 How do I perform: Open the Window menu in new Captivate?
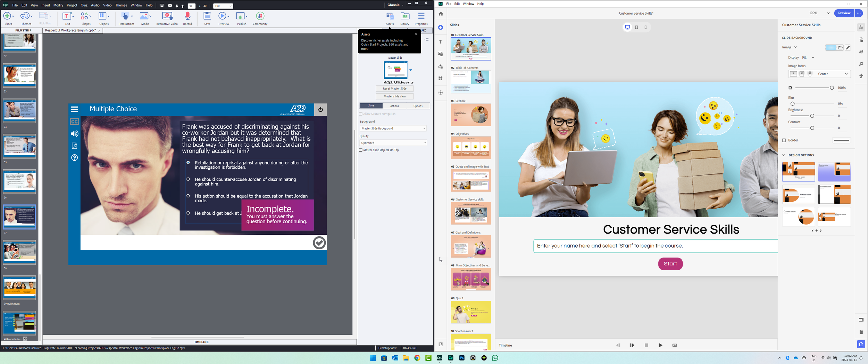coord(468,4)
